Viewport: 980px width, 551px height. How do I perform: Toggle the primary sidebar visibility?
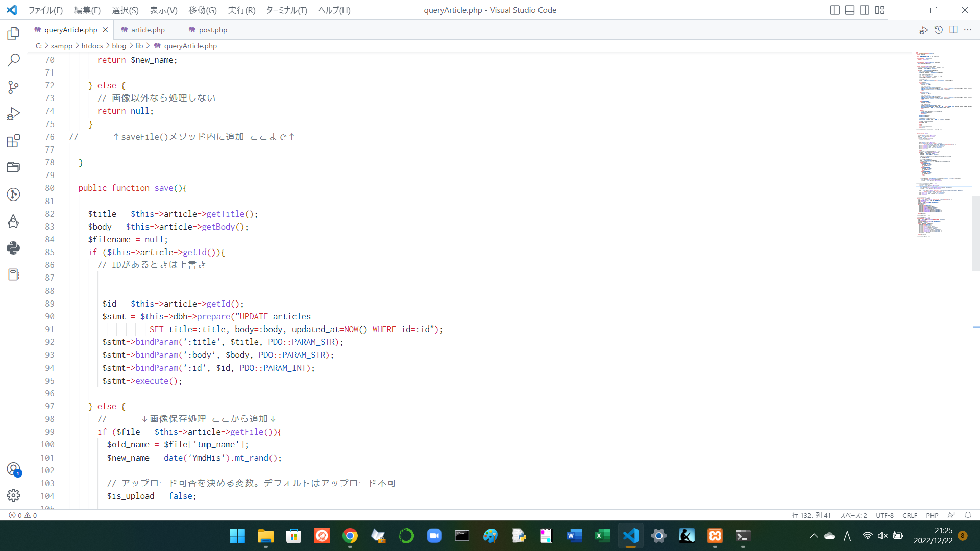pyautogui.click(x=835, y=10)
